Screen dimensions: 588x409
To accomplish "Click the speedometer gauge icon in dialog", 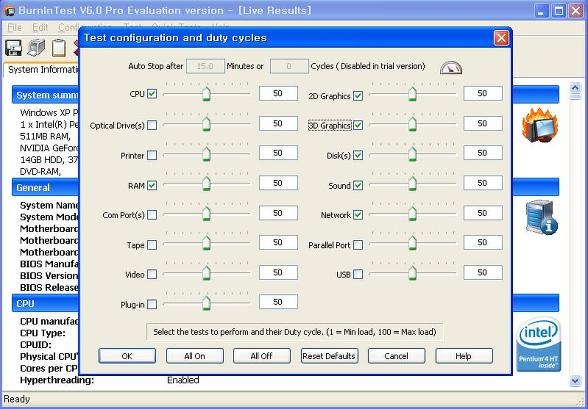I will (451, 67).
